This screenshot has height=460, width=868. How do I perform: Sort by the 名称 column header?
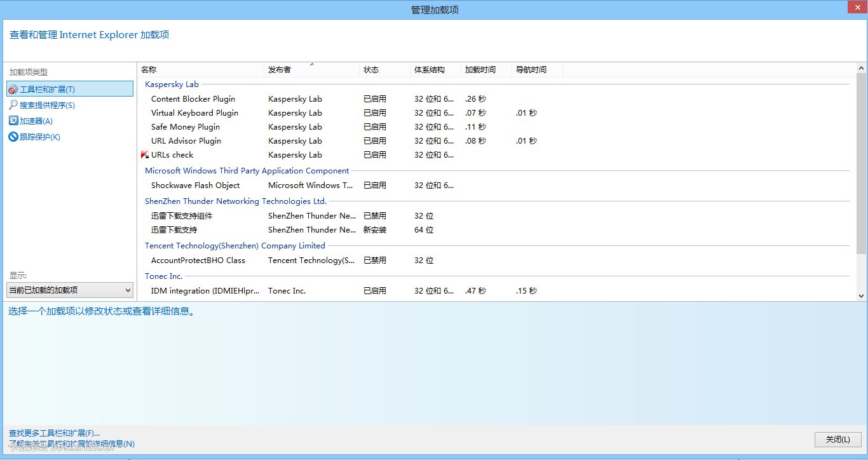point(201,70)
